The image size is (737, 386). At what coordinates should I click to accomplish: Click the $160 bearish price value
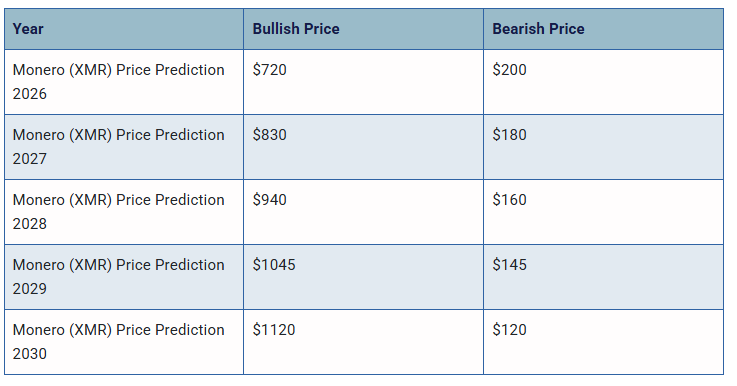pyautogui.click(x=510, y=200)
